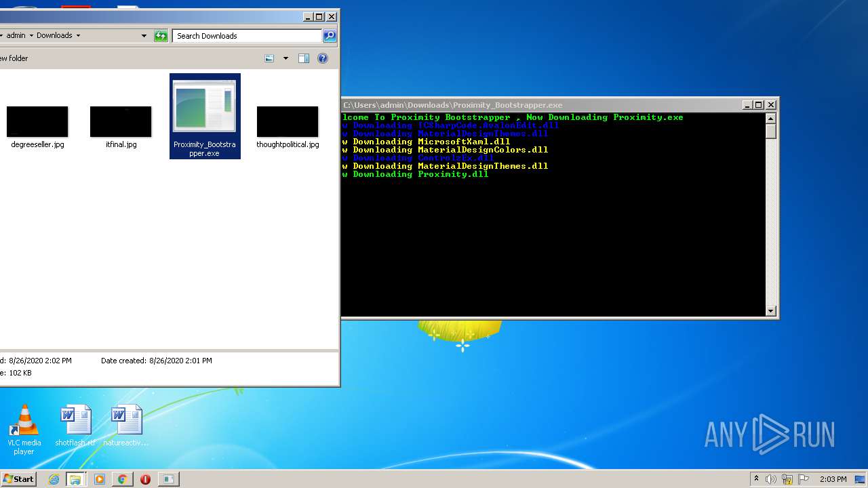Maximize the Explorer Downloads window
Image resolution: width=868 pixels, height=488 pixels.
tap(319, 17)
